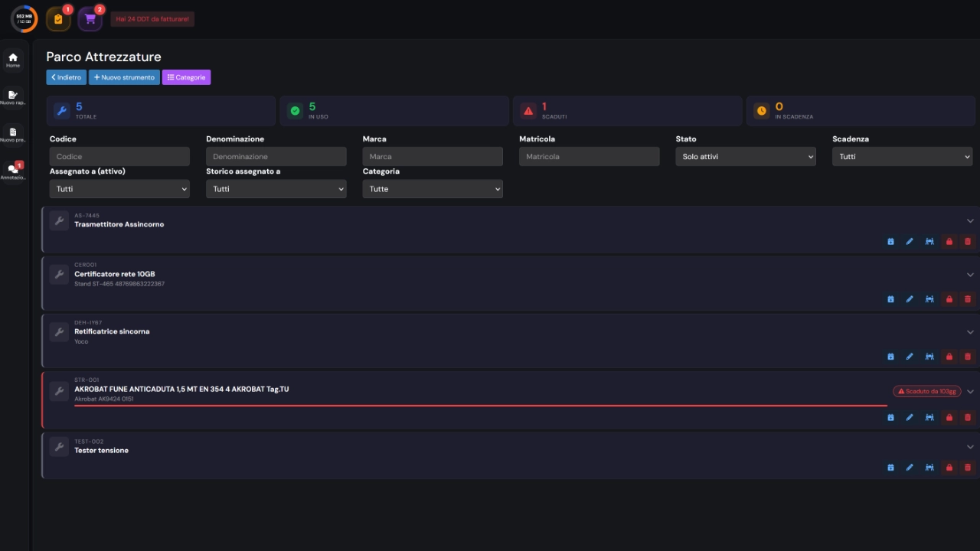Expand the Certificatore rete 10GB row chevron
Screen dimensions: 980x551
point(970,275)
